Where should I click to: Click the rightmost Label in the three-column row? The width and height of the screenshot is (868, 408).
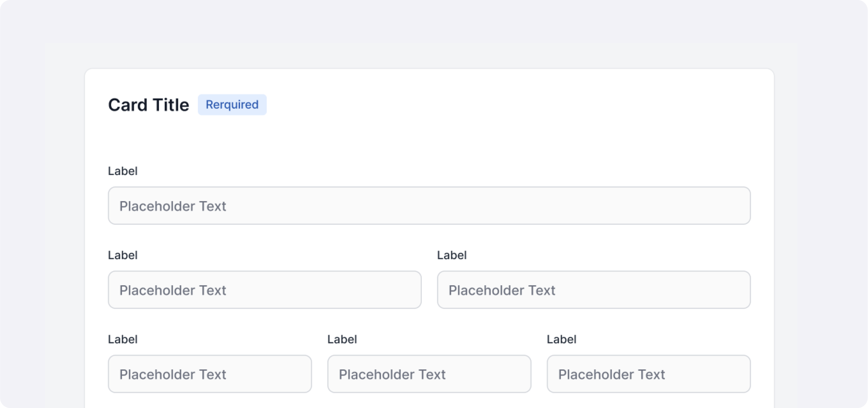561,339
